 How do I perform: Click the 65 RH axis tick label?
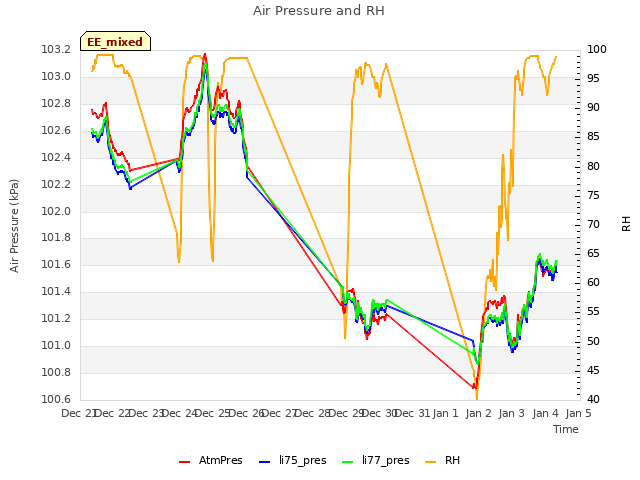[x=593, y=253]
